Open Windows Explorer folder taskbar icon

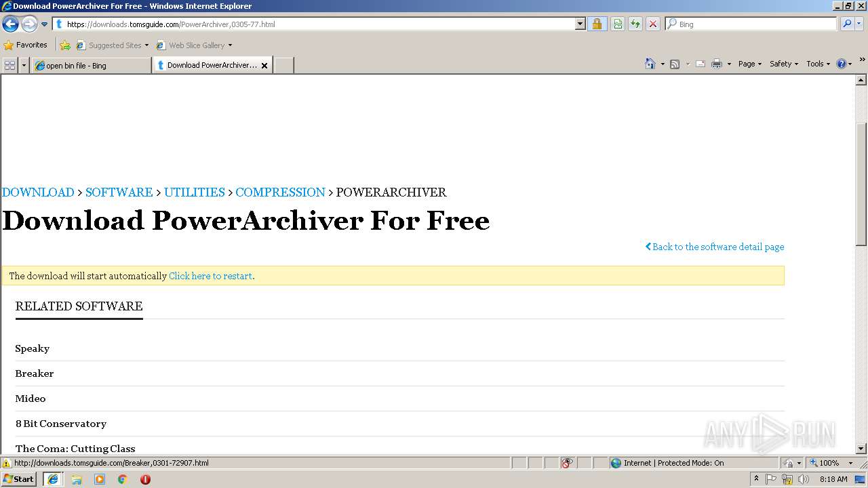coord(77,479)
